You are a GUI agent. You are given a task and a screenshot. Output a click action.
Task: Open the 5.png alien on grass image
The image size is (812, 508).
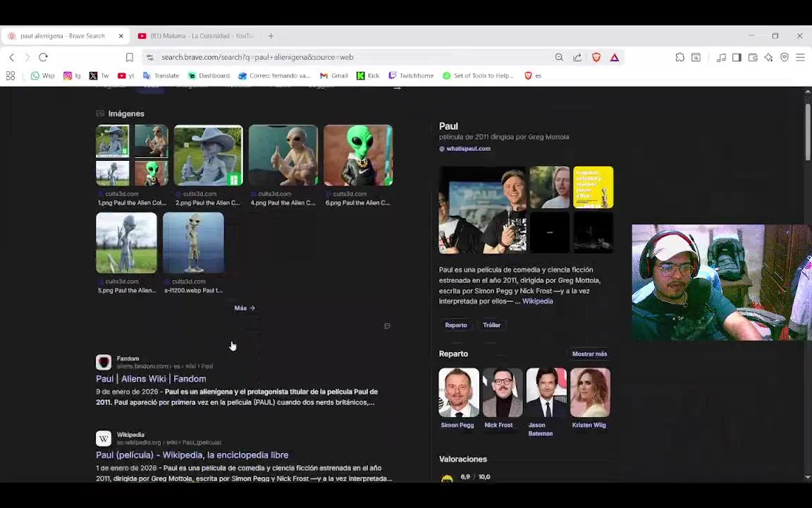click(126, 243)
